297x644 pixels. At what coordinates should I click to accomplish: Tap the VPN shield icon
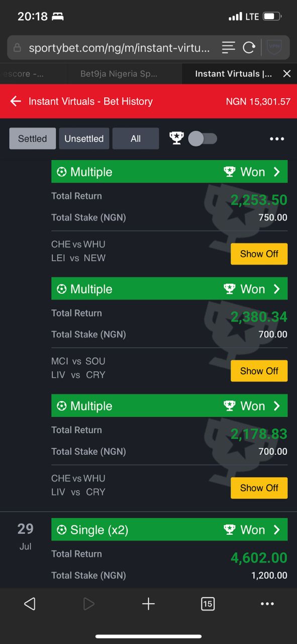point(274,48)
